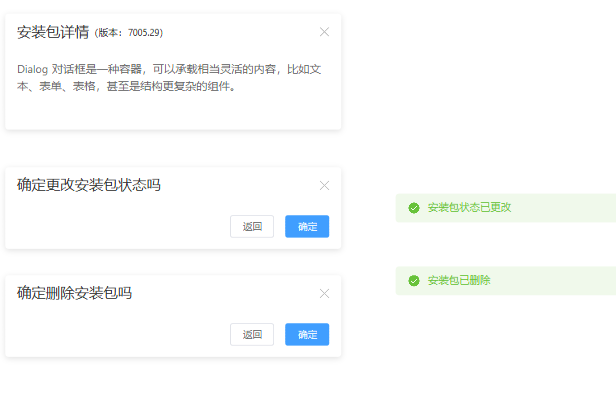Select the 安装包状态已更改 notification text
The height and width of the screenshot is (405, 616).
[x=469, y=208]
